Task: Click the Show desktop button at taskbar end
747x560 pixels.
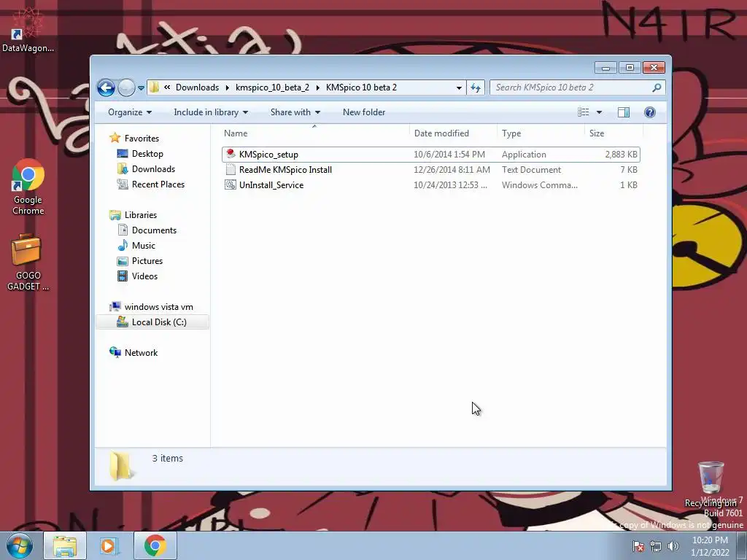Action: click(x=742, y=546)
